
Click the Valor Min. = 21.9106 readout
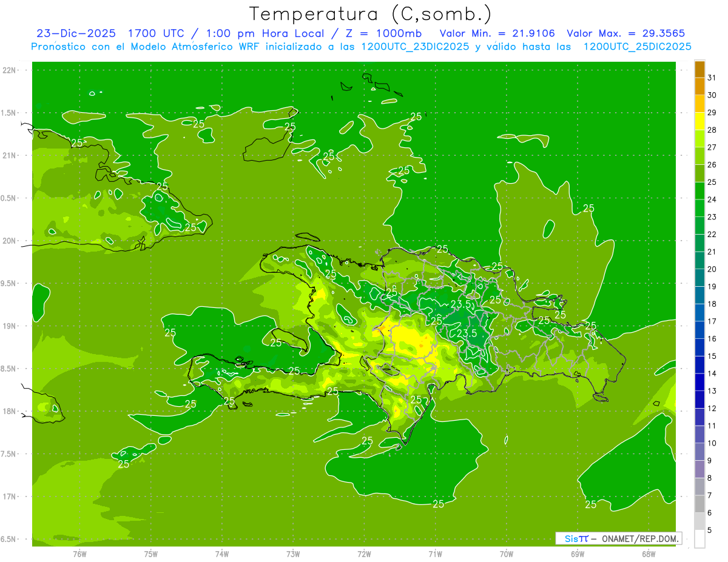497,33
